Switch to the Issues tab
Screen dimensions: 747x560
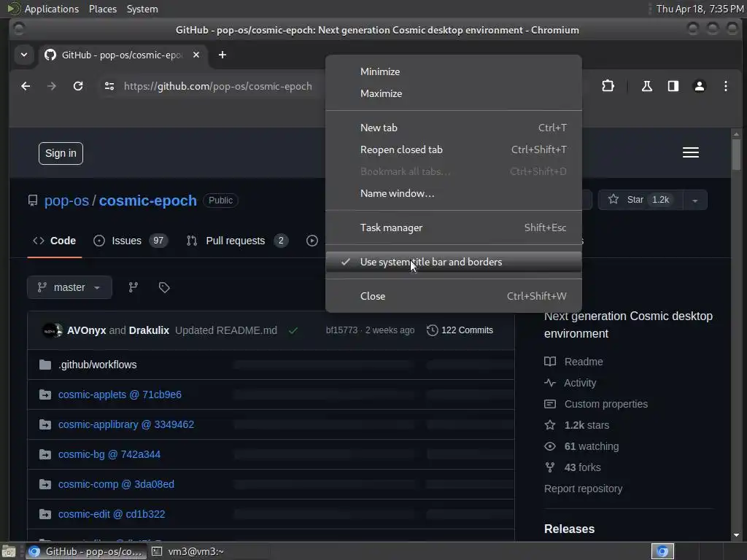(x=131, y=241)
